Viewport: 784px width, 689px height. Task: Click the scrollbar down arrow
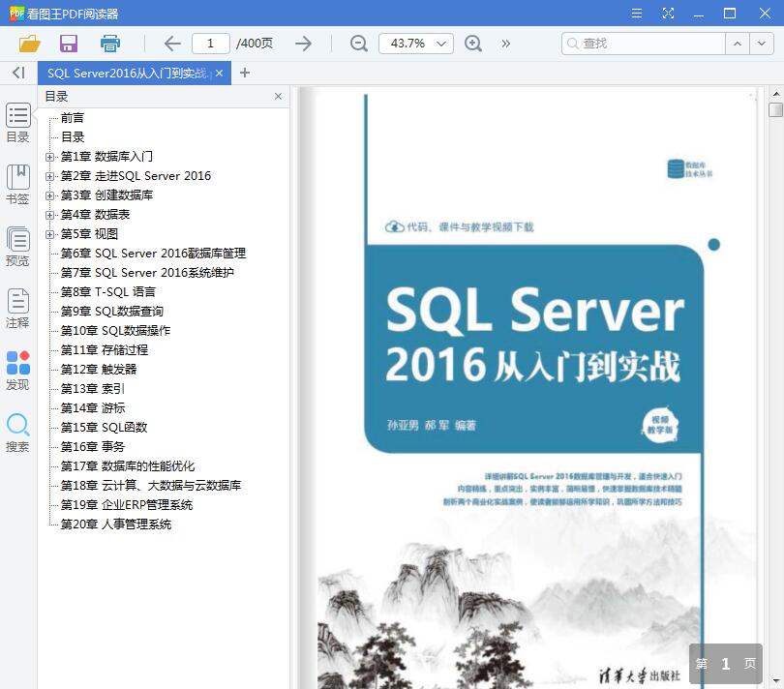pyautogui.click(x=775, y=681)
